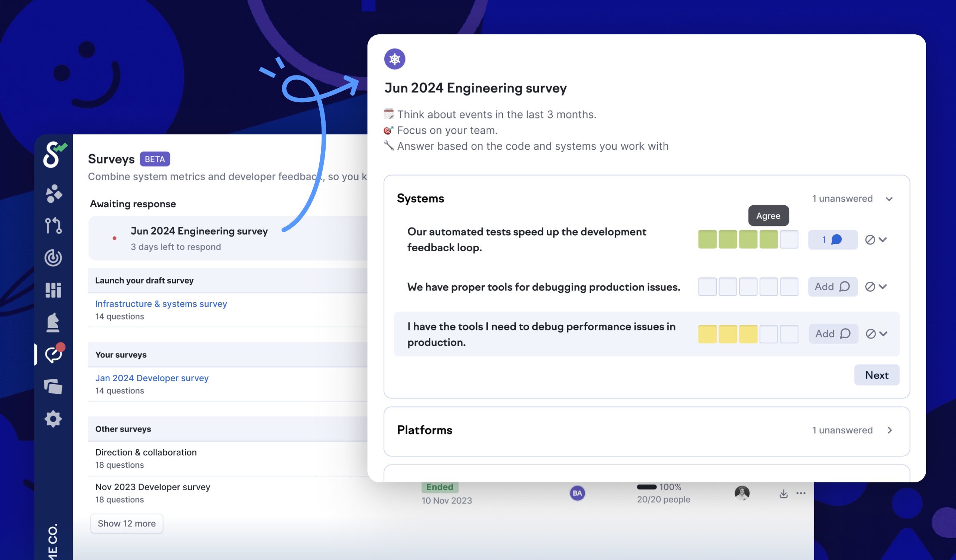956x560 pixels.
Task: Open Infrastructure & systems survey link
Action: pyautogui.click(x=161, y=304)
